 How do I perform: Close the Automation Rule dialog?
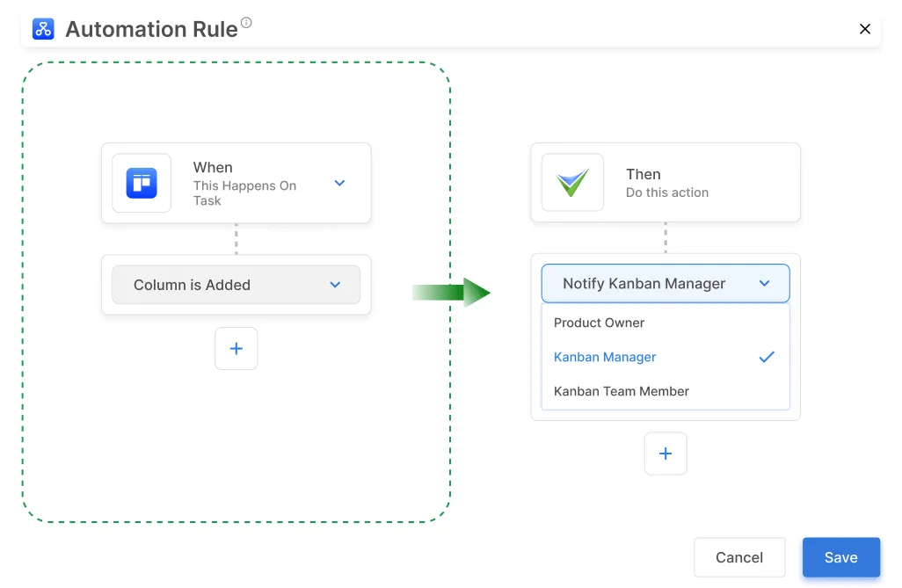click(x=864, y=28)
